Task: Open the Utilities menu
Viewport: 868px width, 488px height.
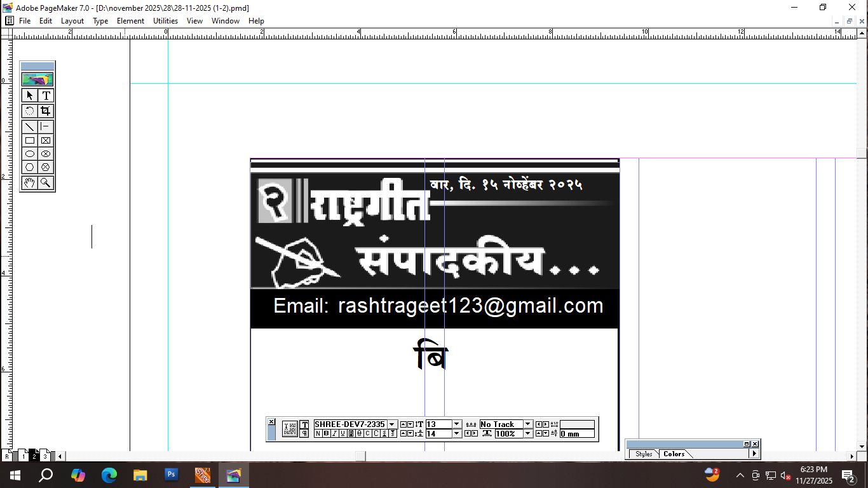Action: coord(166,21)
